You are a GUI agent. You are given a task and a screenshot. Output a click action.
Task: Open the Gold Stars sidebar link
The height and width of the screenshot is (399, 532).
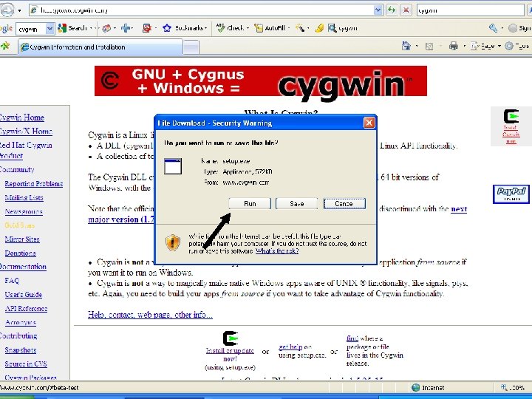tap(20, 225)
